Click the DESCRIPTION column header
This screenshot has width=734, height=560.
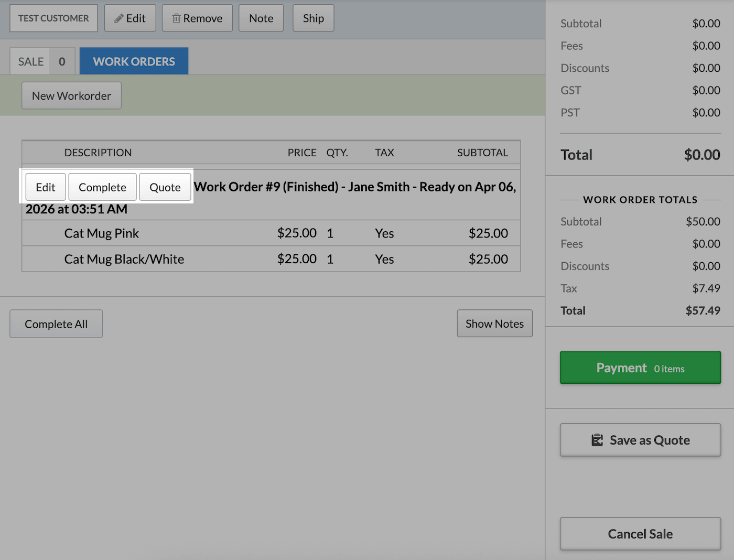pos(98,153)
